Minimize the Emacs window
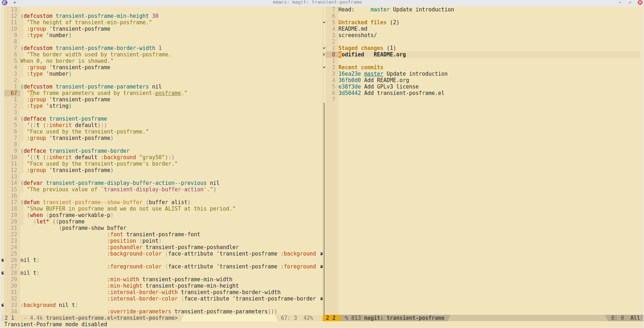Screen dimensions: 644x328 [x=620, y=2]
